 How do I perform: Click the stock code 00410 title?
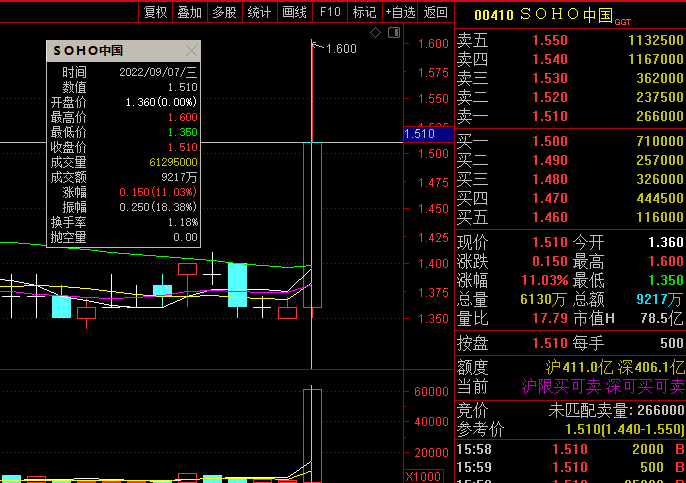494,16
